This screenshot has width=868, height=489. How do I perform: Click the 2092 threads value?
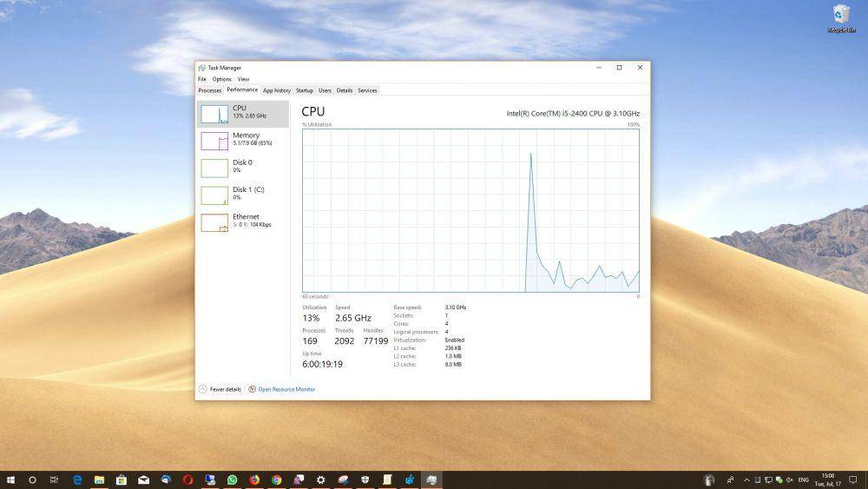pos(345,341)
